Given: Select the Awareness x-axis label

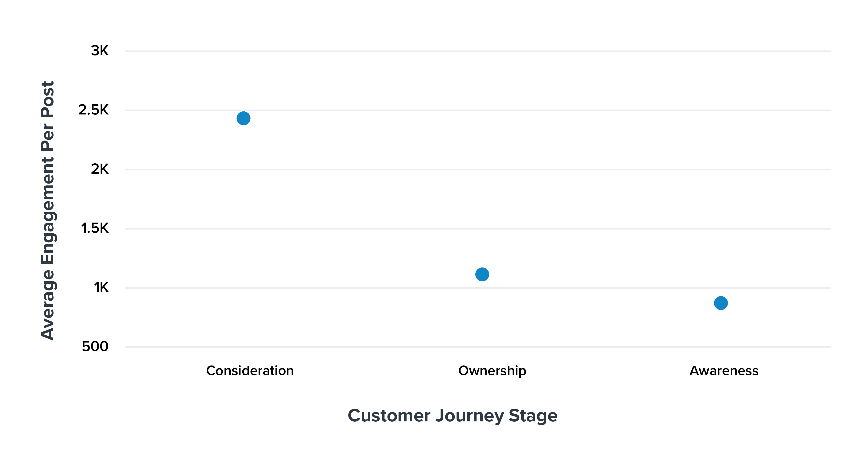Looking at the screenshot, I should click(724, 371).
